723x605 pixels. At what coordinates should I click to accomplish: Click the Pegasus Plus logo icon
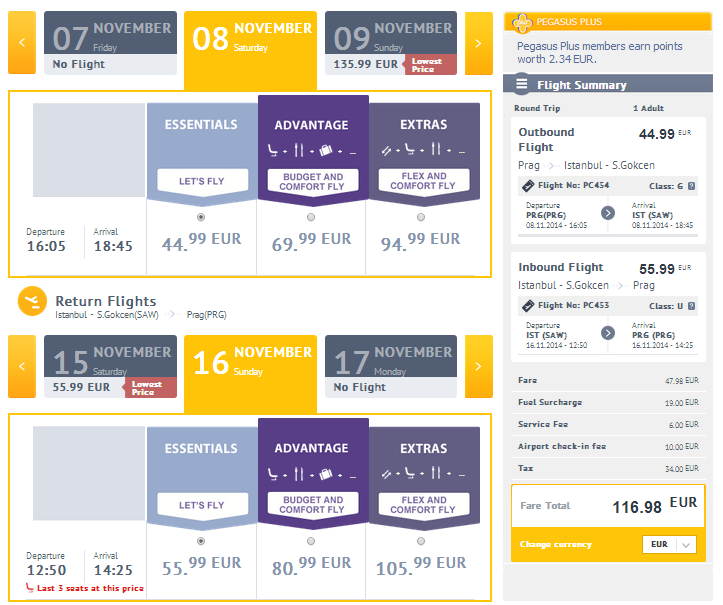click(x=522, y=22)
